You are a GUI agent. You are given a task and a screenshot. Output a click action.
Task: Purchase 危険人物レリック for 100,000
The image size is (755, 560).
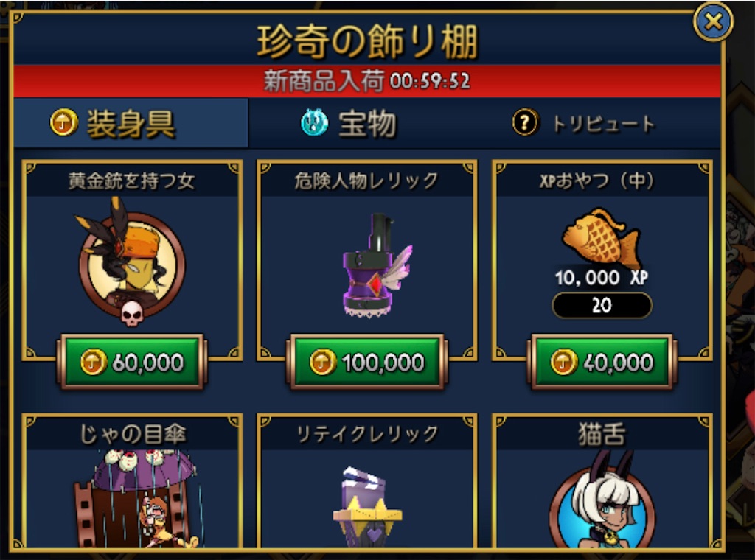367,363
